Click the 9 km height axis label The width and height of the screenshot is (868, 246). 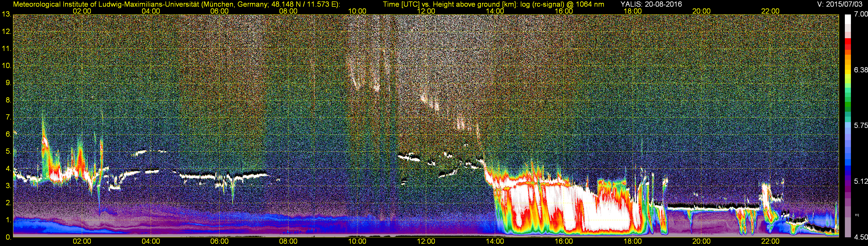coord(8,83)
